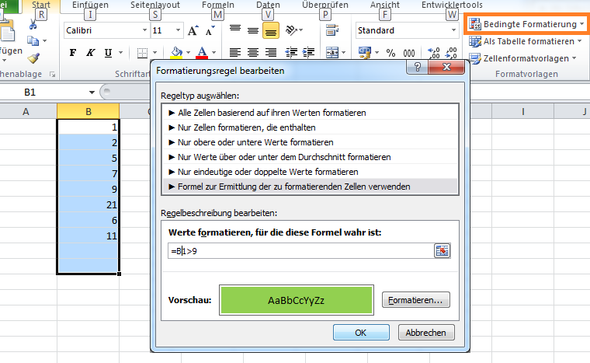Open the Daten ribbon tab
This screenshot has width=590, height=363.
(268, 5)
